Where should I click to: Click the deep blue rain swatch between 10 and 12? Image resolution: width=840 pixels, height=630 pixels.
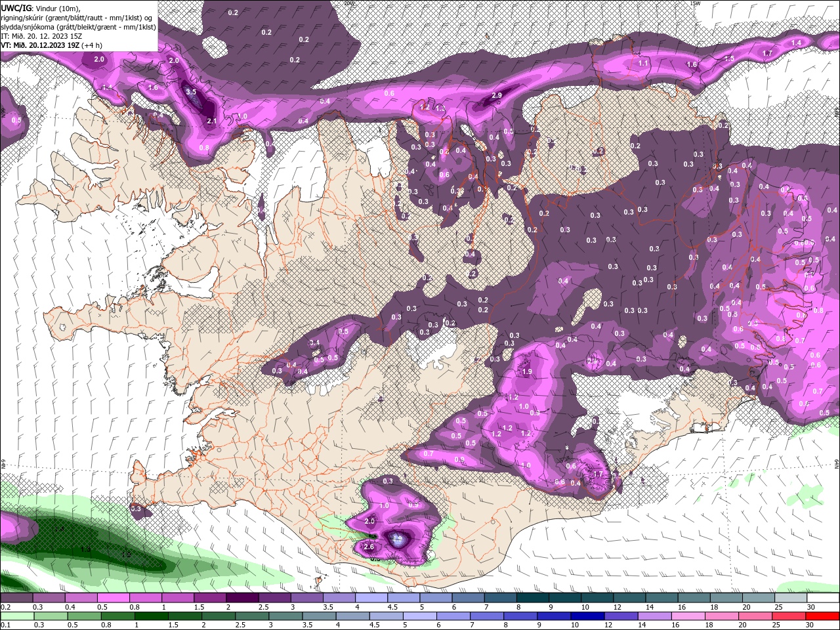point(587,616)
